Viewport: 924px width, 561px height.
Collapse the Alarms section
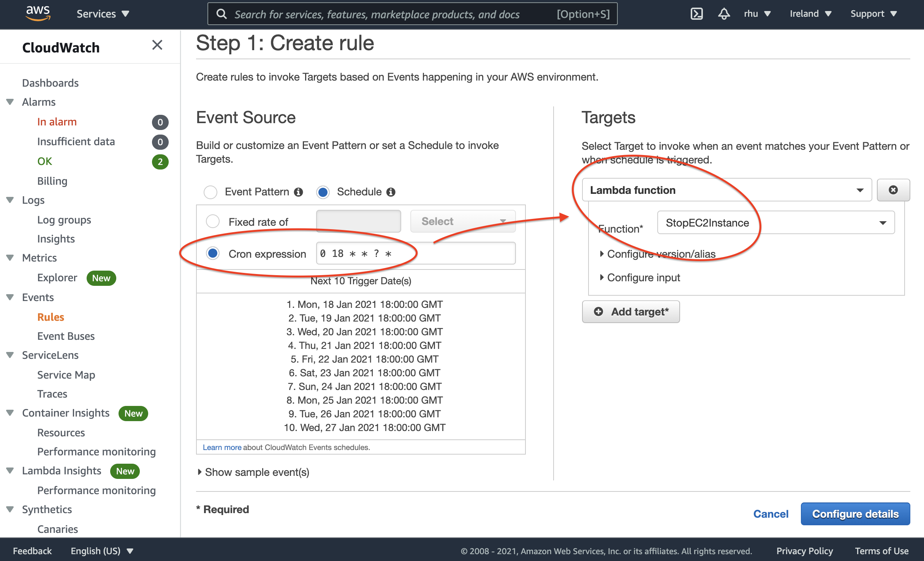(x=10, y=102)
